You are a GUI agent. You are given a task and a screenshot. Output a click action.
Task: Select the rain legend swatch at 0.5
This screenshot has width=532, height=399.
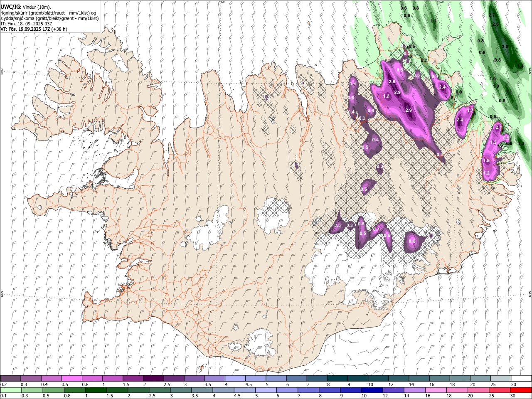click(x=53, y=390)
